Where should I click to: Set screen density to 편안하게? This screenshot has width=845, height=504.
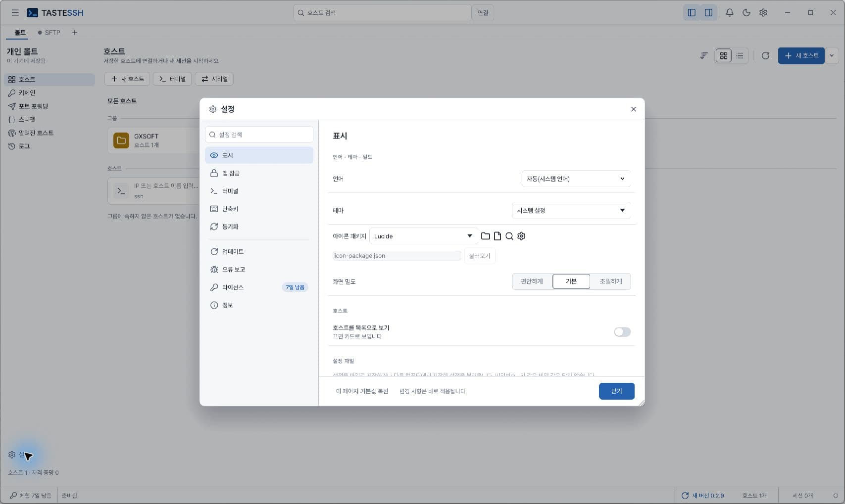(x=532, y=281)
